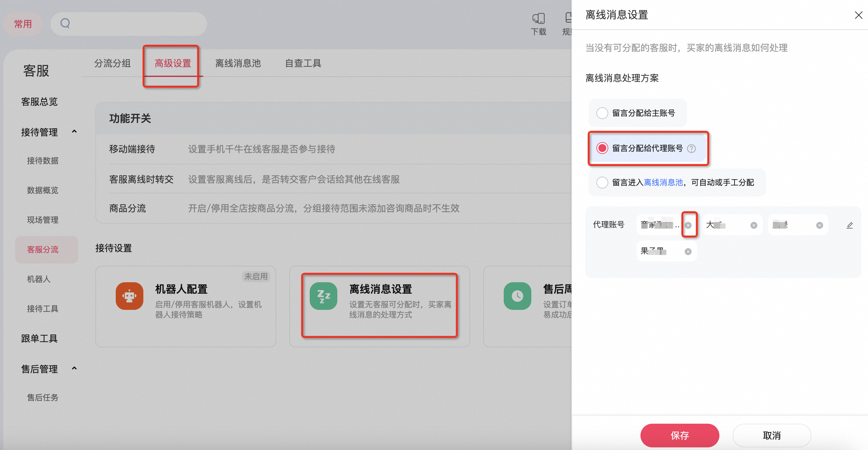Switch to the 自查工具 tab

pos(303,63)
